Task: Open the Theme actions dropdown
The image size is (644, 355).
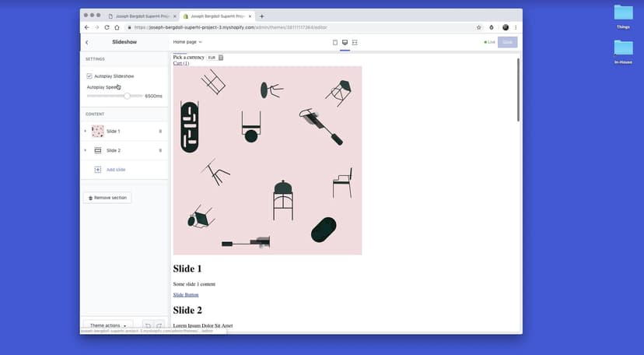Action: point(107,325)
